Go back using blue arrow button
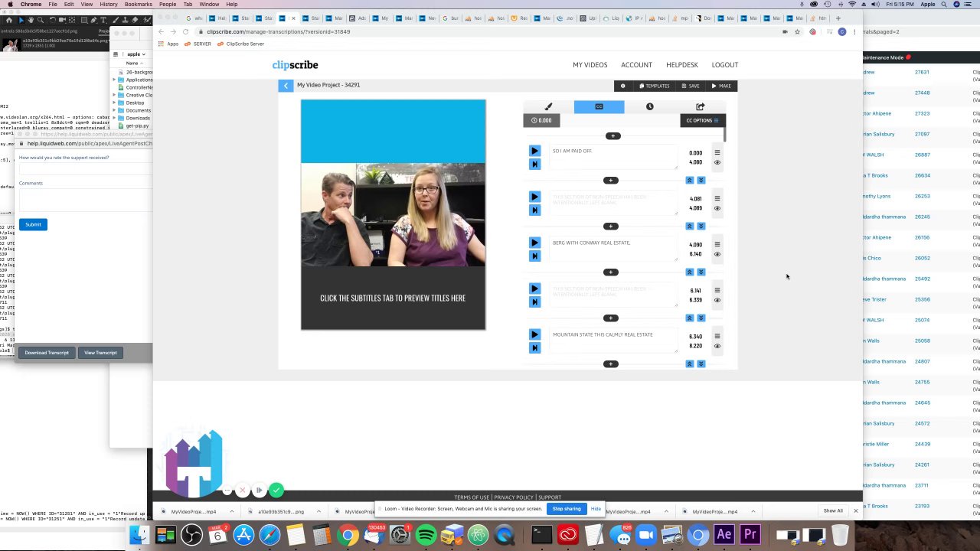980x551 pixels. [x=286, y=86]
